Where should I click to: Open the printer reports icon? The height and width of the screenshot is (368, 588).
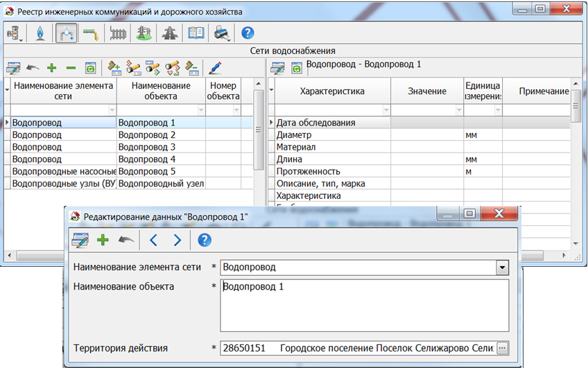pyautogui.click(x=222, y=33)
